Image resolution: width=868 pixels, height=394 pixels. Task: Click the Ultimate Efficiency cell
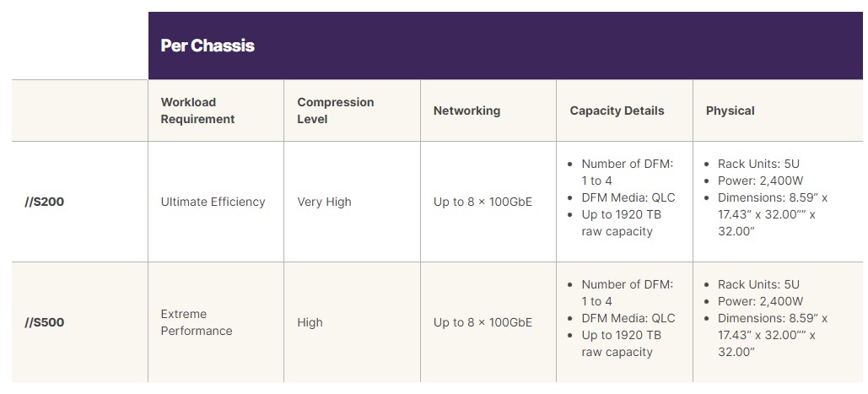coord(213,202)
